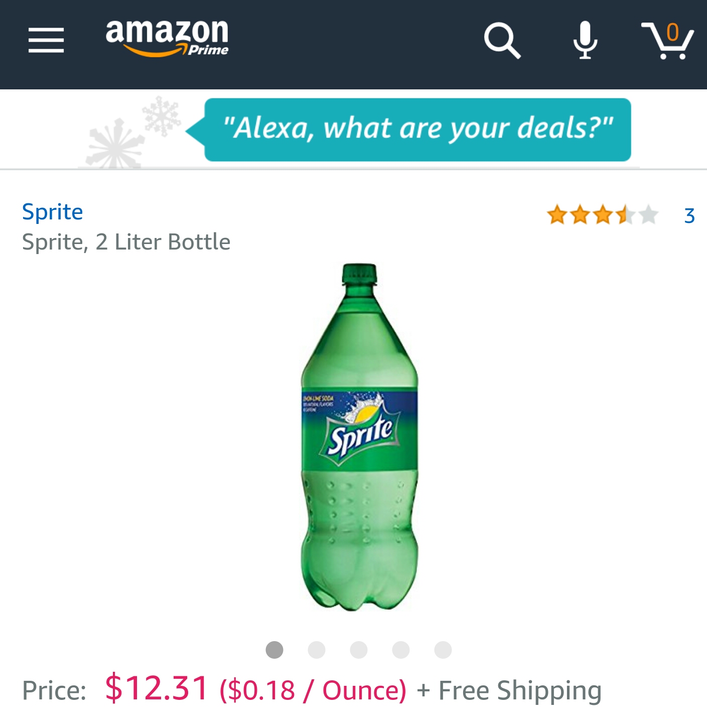Show the fourth product image dot
Screen dimensions: 707x728
click(x=401, y=650)
